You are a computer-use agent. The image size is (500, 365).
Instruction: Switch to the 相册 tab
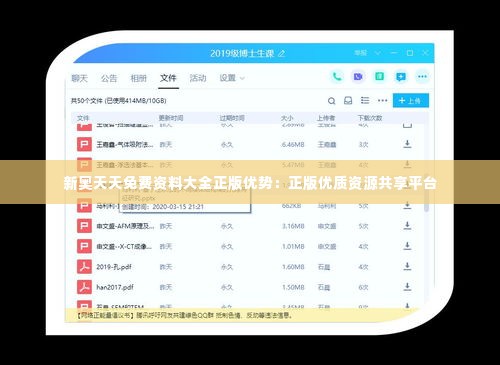[x=138, y=78]
